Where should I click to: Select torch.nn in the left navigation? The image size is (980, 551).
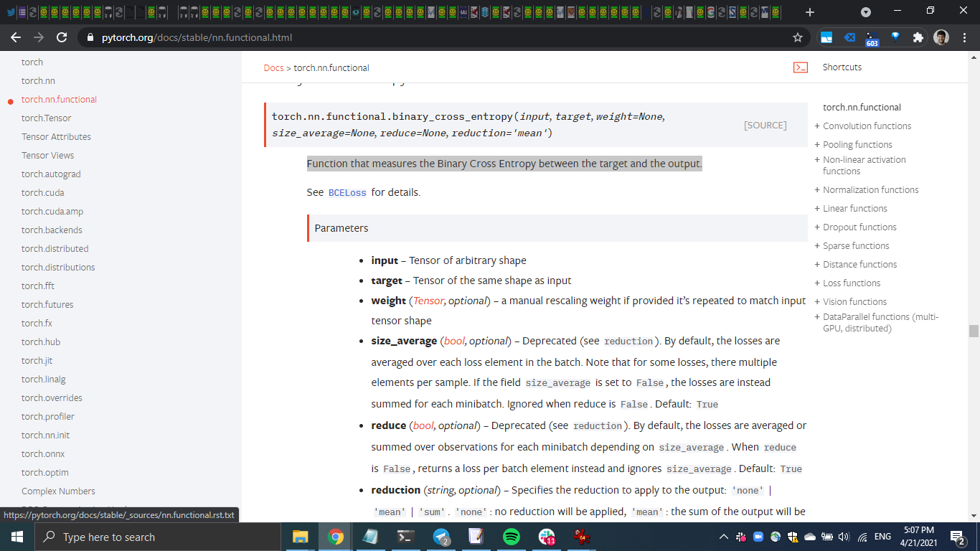coord(37,80)
